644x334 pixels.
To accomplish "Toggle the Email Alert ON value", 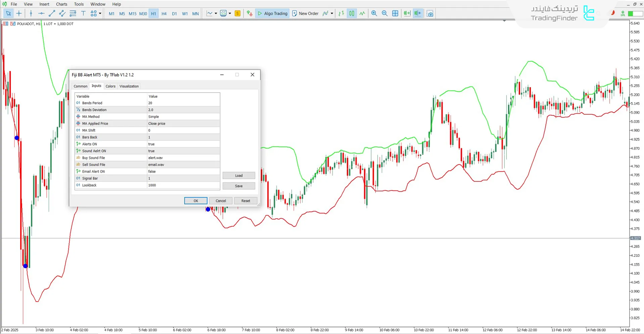I will tap(183, 171).
